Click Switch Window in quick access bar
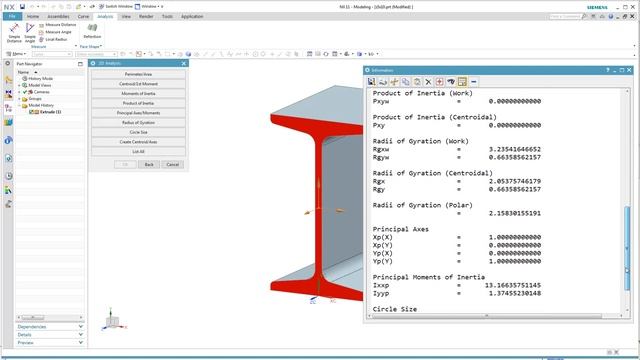Viewport: 640px width, 360px height. pyautogui.click(x=116, y=7)
